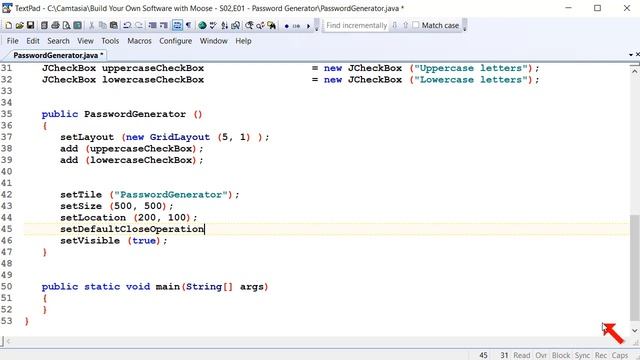Click the Copy icon

pos(102,25)
